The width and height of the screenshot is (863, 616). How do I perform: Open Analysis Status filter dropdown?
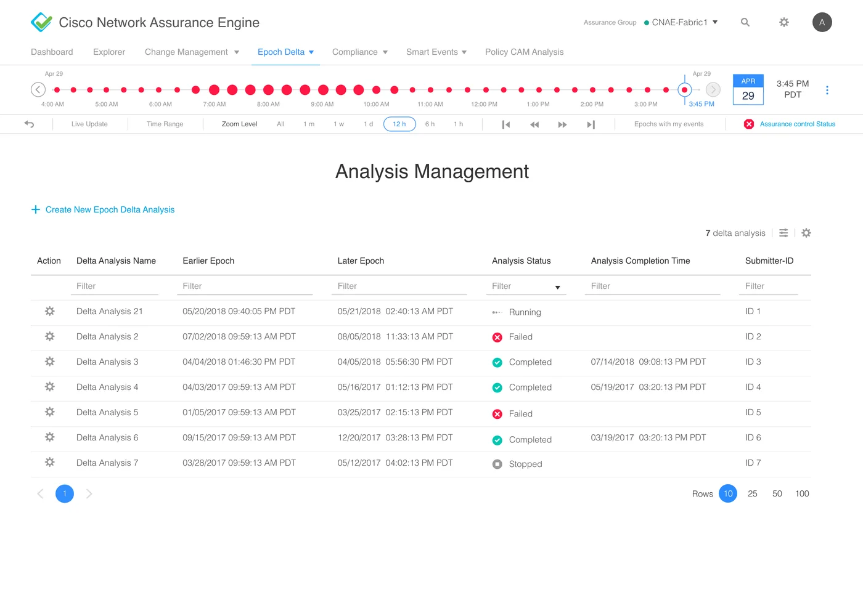point(526,286)
